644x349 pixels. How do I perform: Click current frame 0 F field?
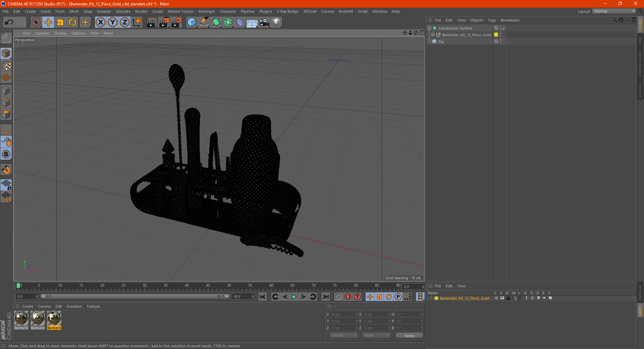tap(27, 297)
